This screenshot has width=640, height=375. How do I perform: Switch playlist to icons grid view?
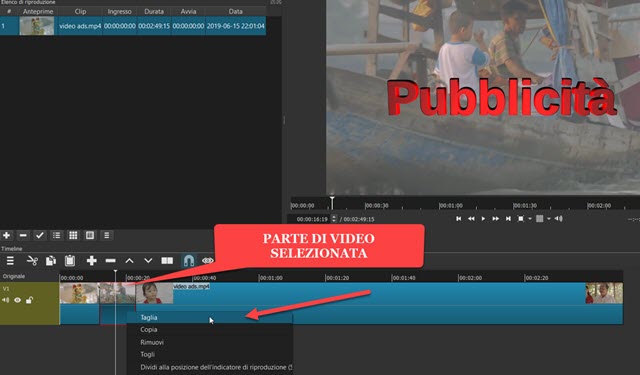coord(73,235)
